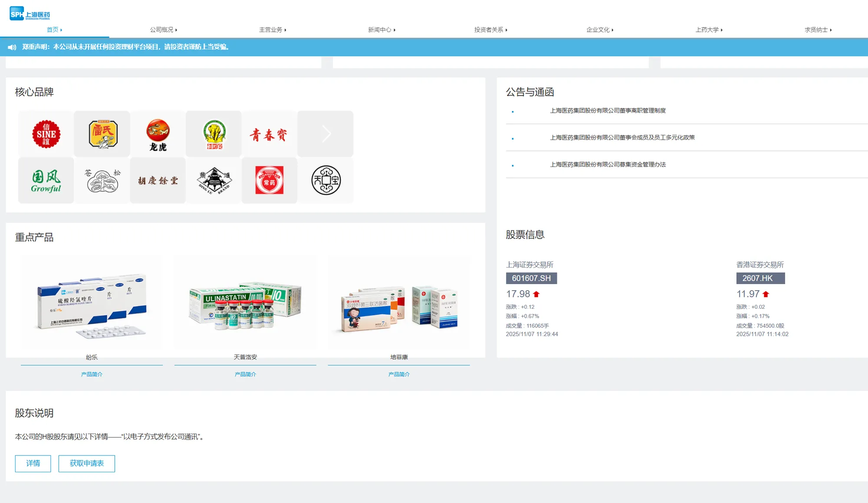The height and width of the screenshot is (503, 868).
Task: Open 募集资金管理办法 announcement link
Action: click(x=608, y=164)
